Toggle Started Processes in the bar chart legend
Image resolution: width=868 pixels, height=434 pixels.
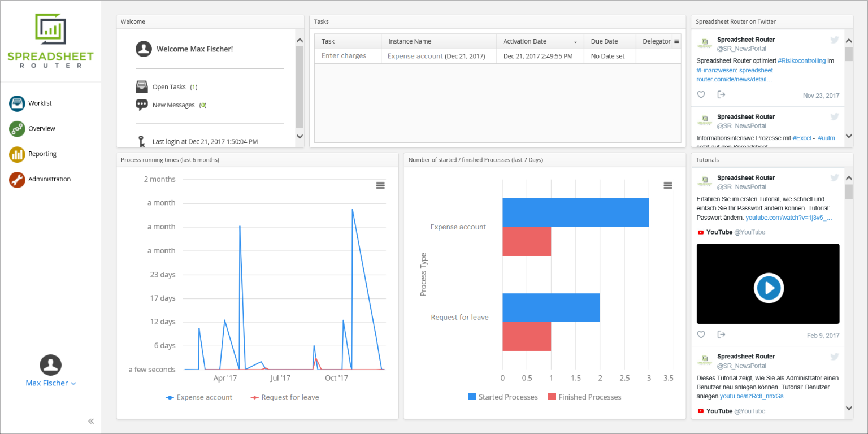[x=502, y=397]
